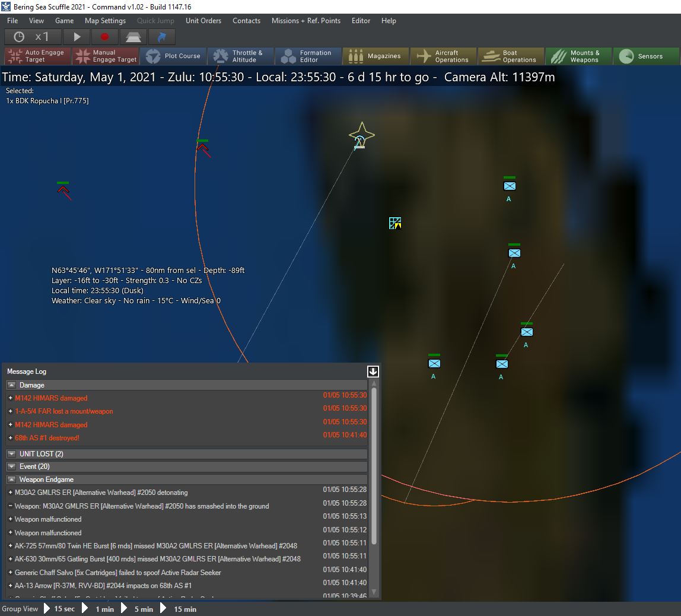The width and height of the screenshot is (681, 616).
Task: Click the gray ship-shaped toolbar icon
Action: click(133, 37)
